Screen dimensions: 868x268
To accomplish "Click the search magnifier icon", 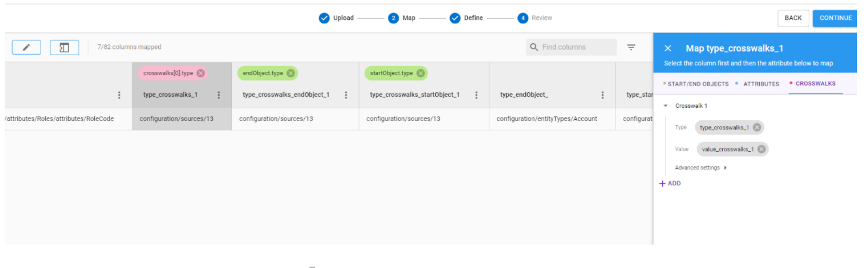I will point(534,47).
